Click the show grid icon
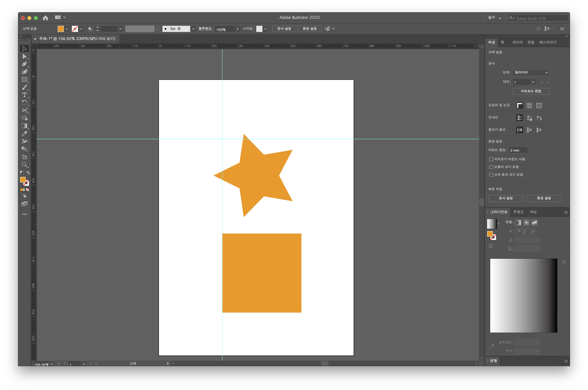588x390 pixels. pos(529,105)
